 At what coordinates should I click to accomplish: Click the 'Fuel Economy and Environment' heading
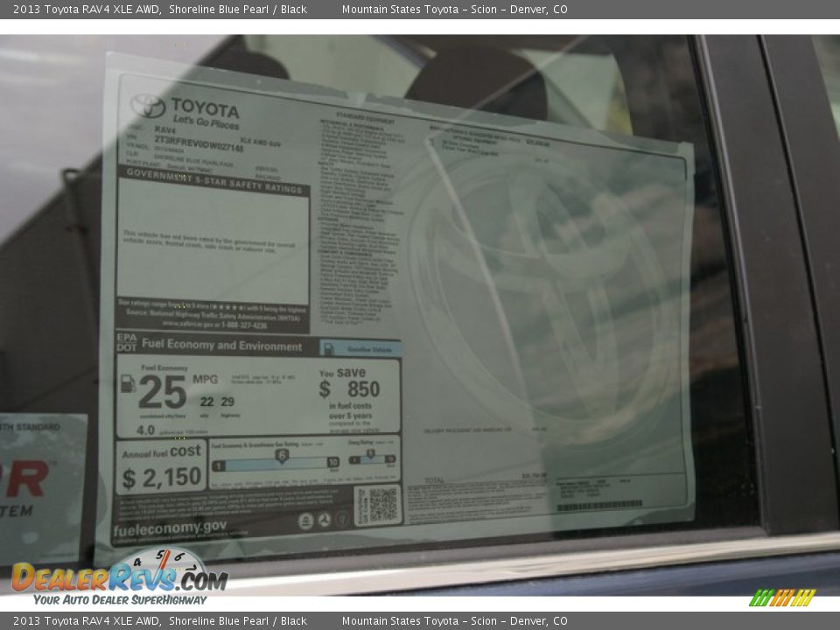[221, 345]
